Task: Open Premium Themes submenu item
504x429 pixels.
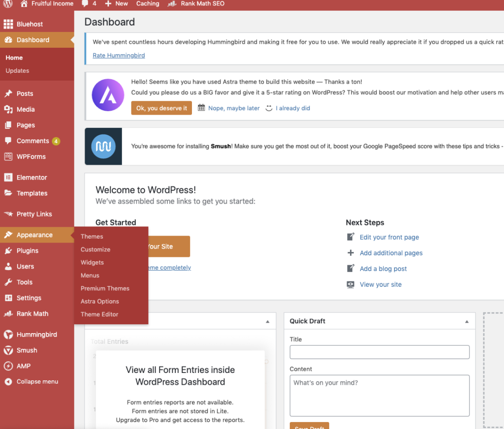Action: pyautogui.click(x=105, y=289)
